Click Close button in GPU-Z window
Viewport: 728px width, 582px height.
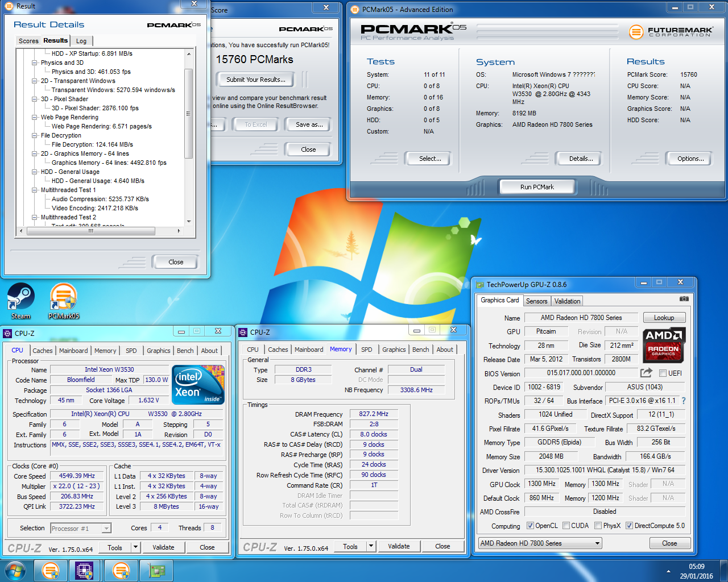669,543
